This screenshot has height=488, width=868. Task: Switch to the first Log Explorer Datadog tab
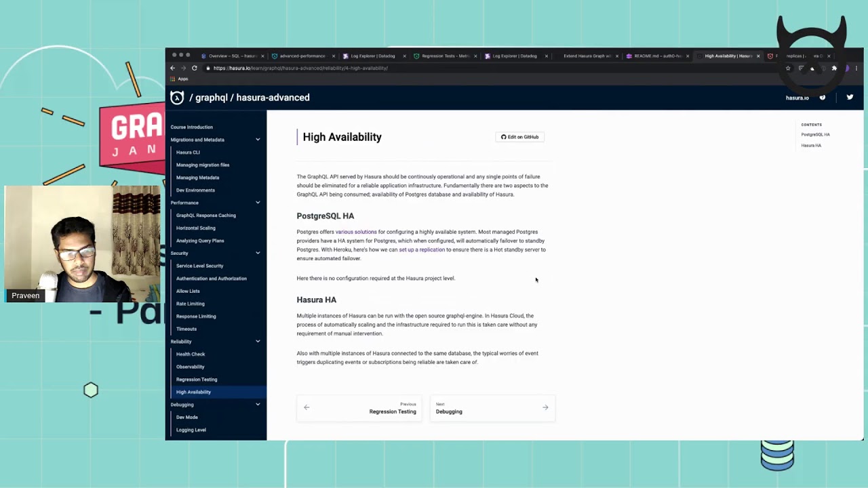(373, 56)
